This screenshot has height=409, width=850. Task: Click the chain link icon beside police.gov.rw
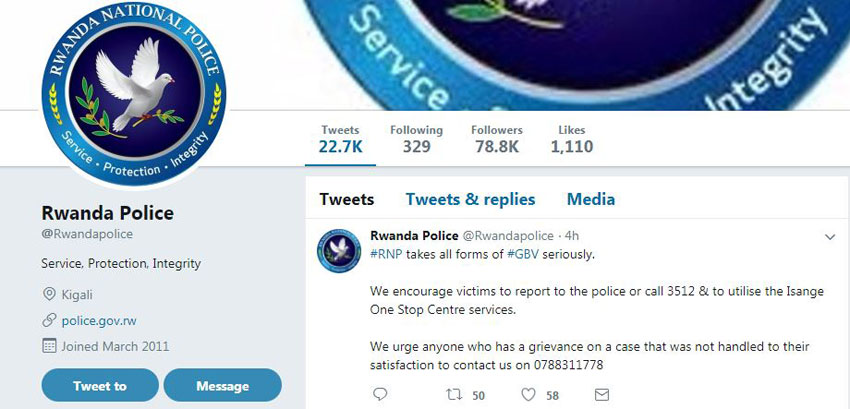tap(49, 321)
